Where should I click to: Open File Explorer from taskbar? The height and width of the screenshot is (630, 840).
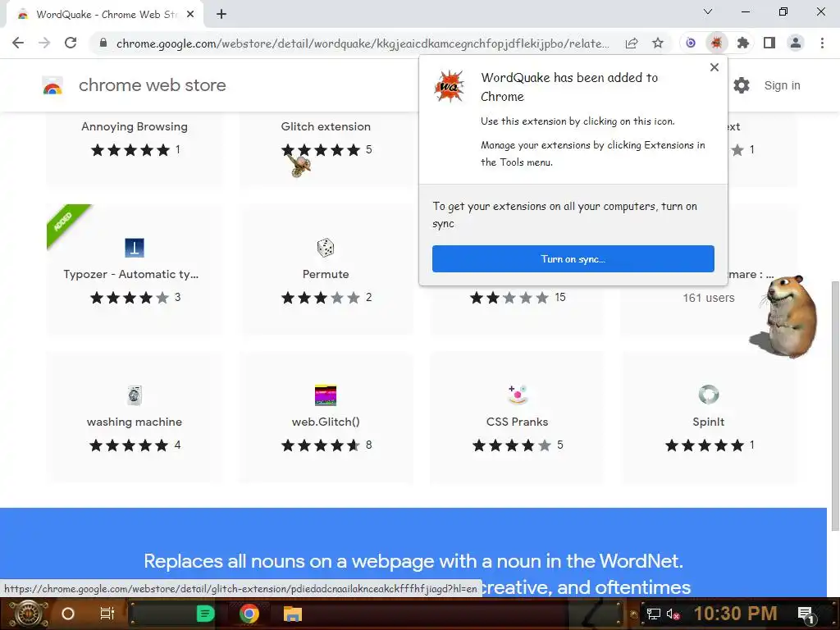[293, 614]
